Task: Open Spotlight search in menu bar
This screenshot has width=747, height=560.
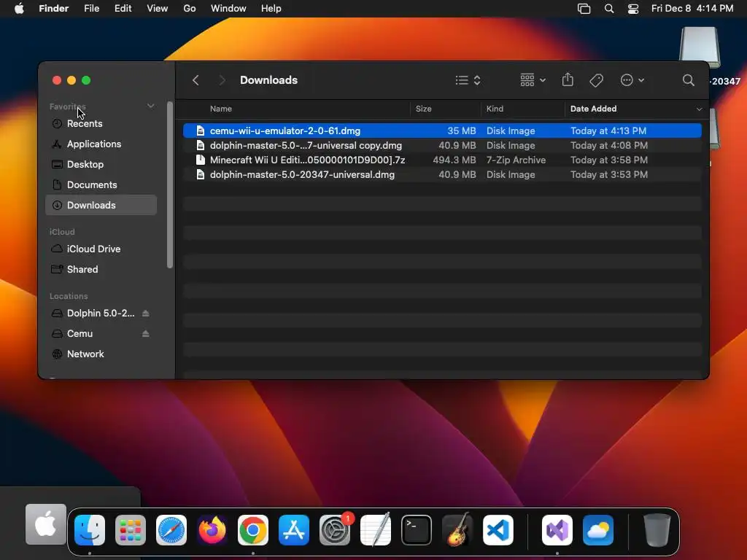Action: click(x=609, y=9)
